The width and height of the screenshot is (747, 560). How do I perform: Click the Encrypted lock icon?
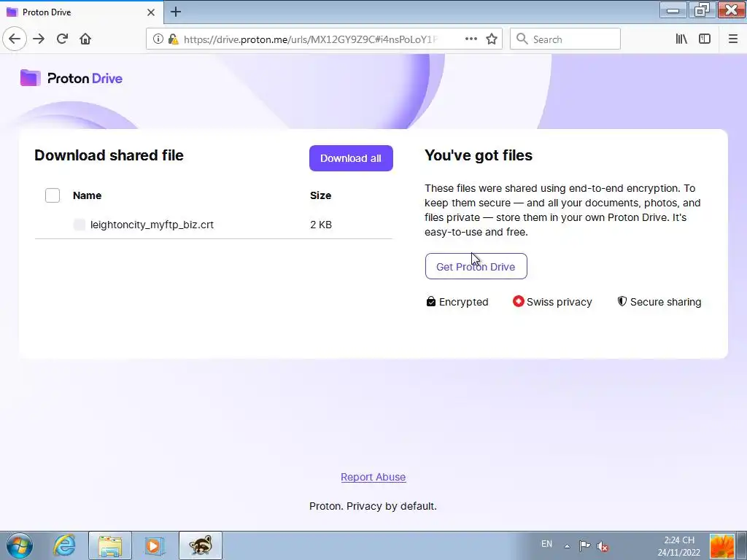tap(430, 301)
